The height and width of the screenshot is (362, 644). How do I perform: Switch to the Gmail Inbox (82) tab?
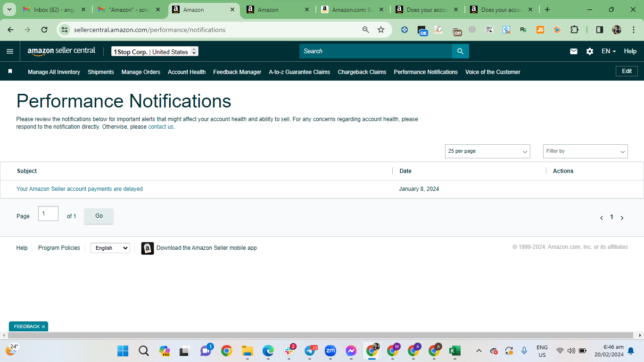pyautogui.click(x=55, y=9)
